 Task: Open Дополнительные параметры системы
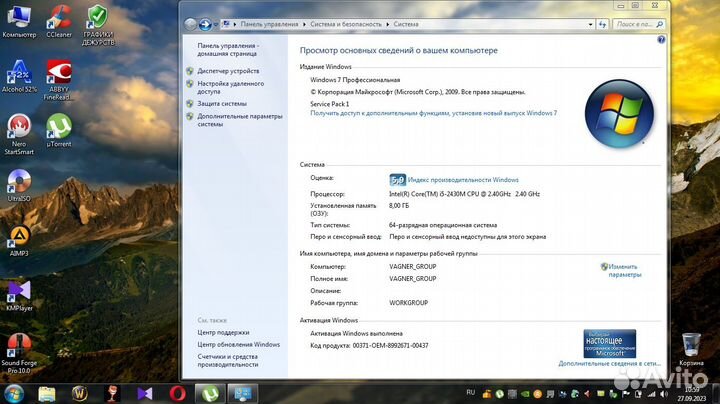[x=240, y=120]
